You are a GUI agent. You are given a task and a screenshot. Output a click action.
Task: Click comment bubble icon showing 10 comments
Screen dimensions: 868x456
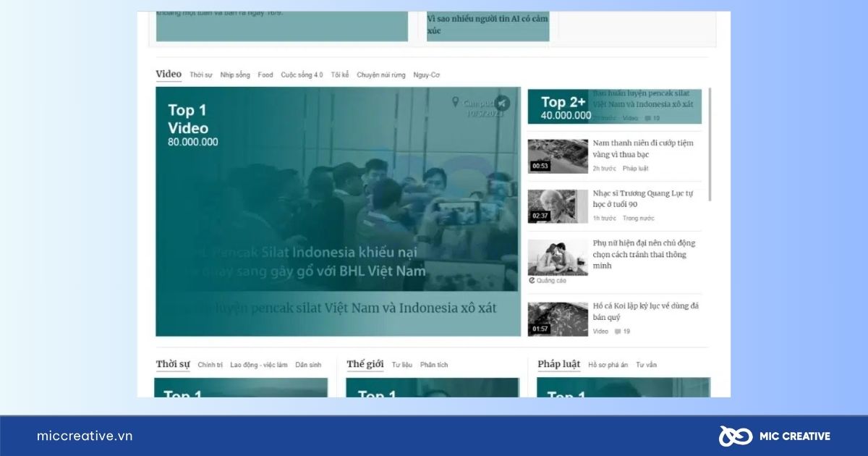click(648, 118)
